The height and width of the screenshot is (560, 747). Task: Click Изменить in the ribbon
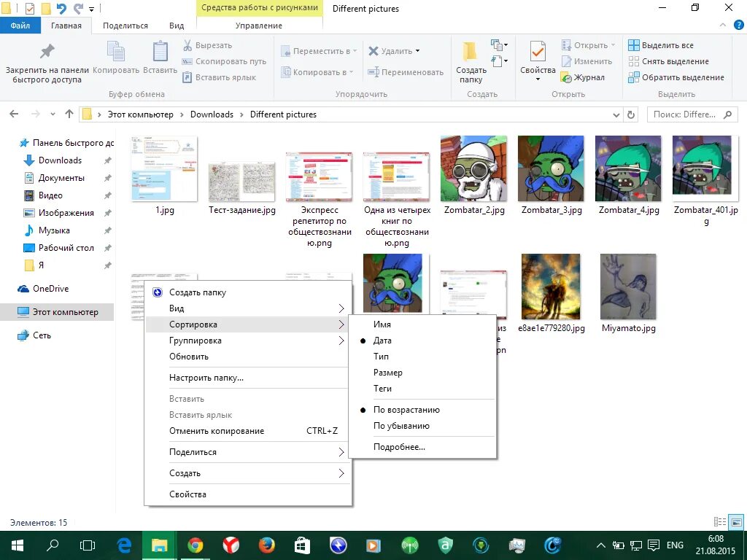(x=587, y=61)
